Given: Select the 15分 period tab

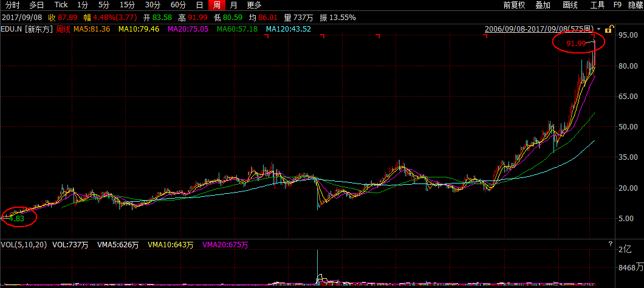Looking at the screenshot, I should pyautogui.click(x=127, y=5).
